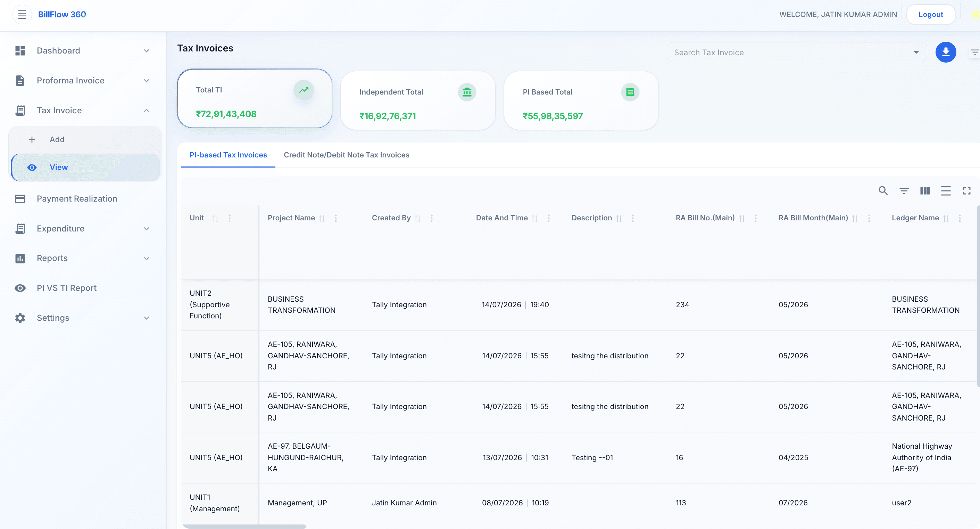This screenshot has width=980, height=529.
Task: Click the BillFlow 360 logo link
Action: [62, 15]
